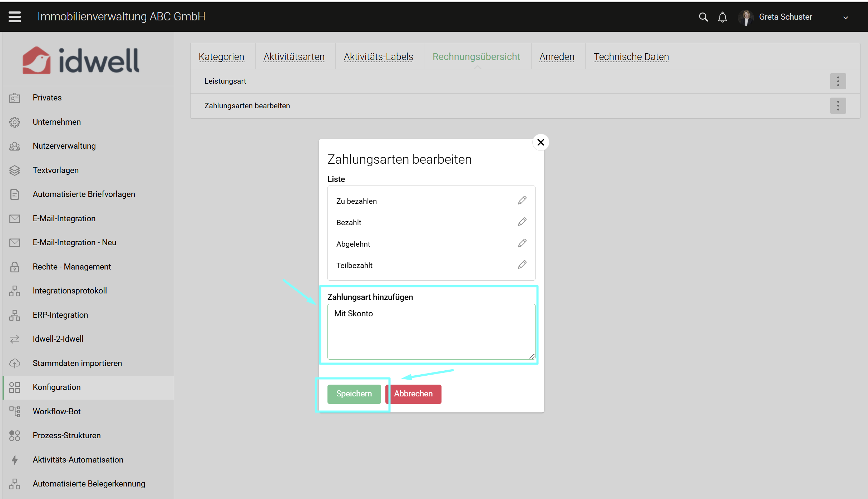Click the red Abbrechen button
This screenshot has height=499, width=868.
pos(413,394)
